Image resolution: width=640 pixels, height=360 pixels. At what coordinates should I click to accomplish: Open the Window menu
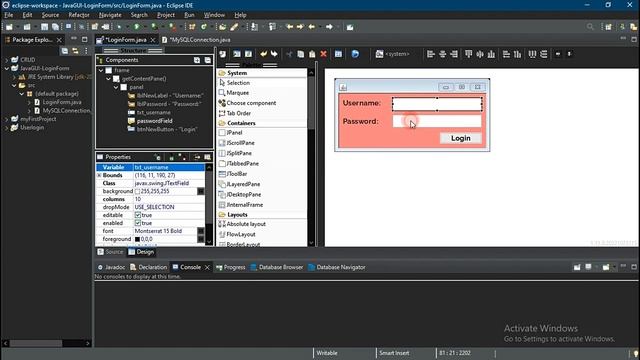[214, 15]
